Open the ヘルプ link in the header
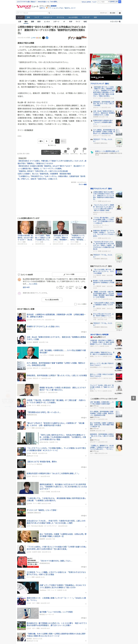Screen dimensions: 138x644 coord(94,2)
